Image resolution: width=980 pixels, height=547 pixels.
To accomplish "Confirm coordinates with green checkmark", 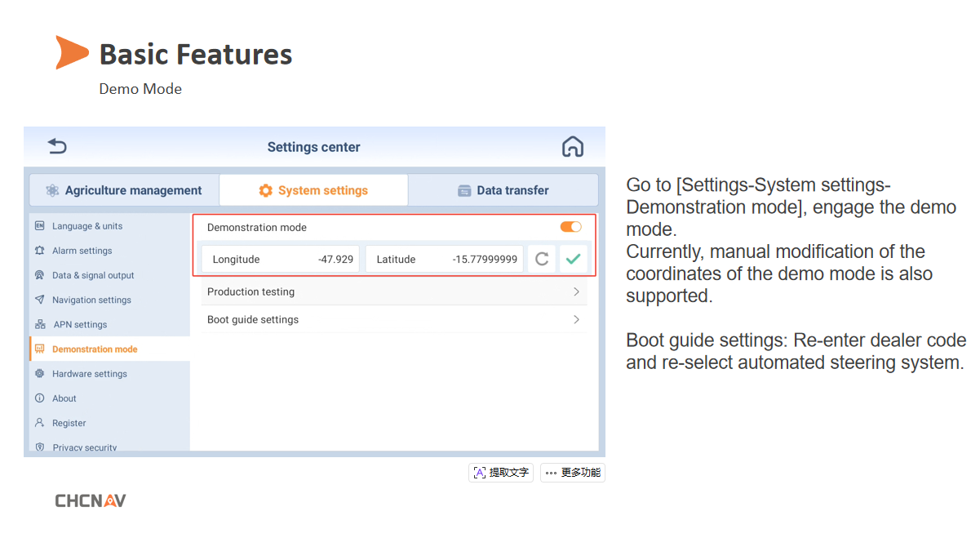I will click(x=573, y=260).
